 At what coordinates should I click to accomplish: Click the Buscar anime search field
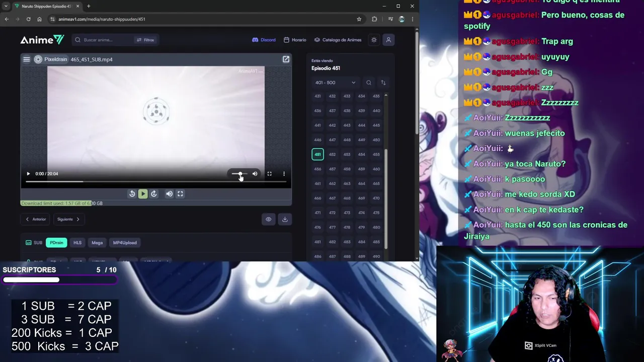coord(103,40)
